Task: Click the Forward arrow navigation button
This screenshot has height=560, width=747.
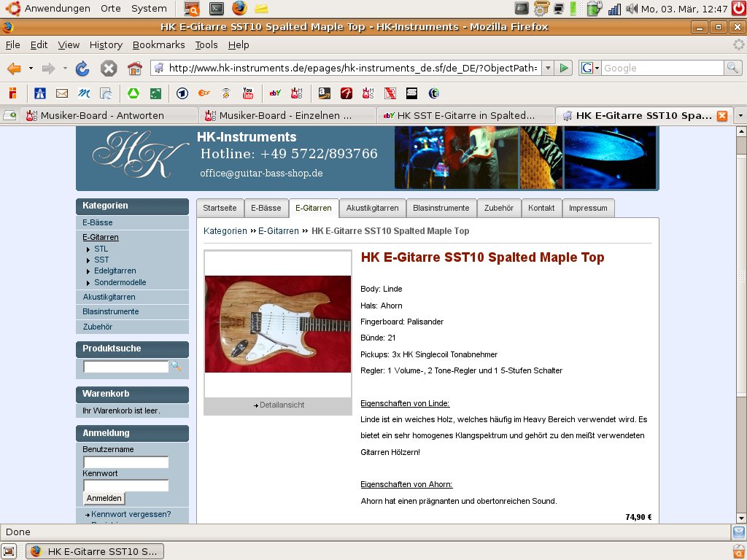Action: pyautogui.click(x=48, y=69)
